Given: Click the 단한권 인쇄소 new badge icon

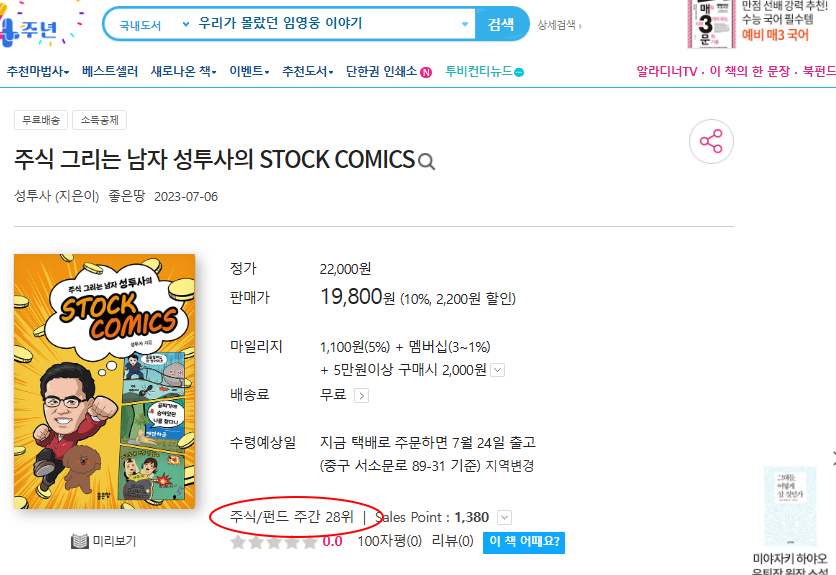Looking at the screenshot, I should coord(426,72).
